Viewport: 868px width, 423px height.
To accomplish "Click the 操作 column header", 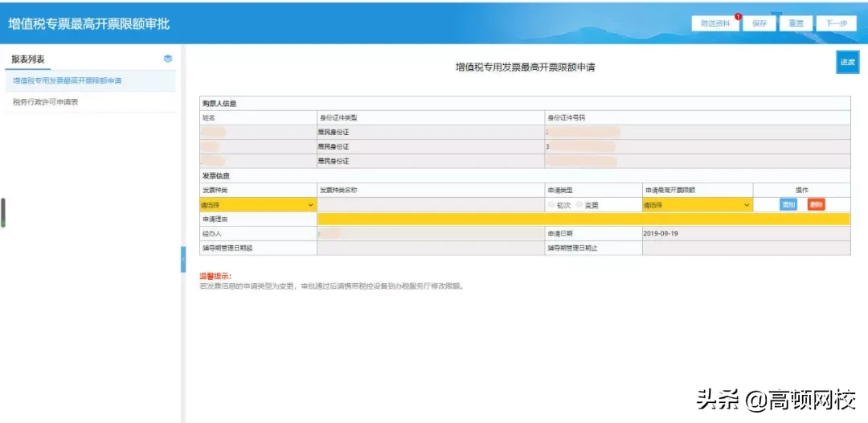I will pos(801,190).
